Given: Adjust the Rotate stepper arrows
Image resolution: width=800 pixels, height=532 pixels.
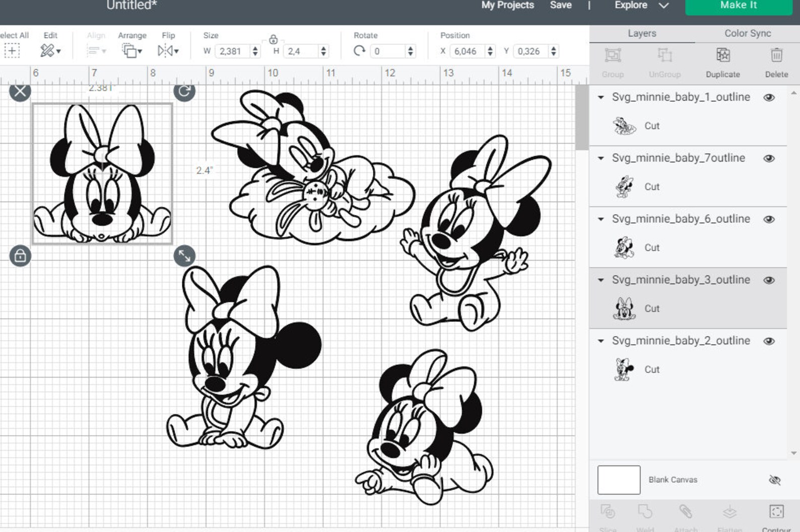Looking at the screenshot, I should click(x=411, y=51).
